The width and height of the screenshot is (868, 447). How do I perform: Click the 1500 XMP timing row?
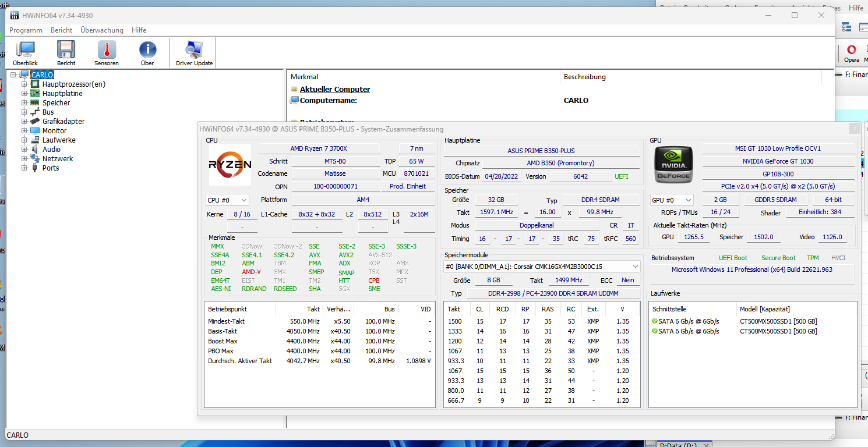(x=542, y=321)
